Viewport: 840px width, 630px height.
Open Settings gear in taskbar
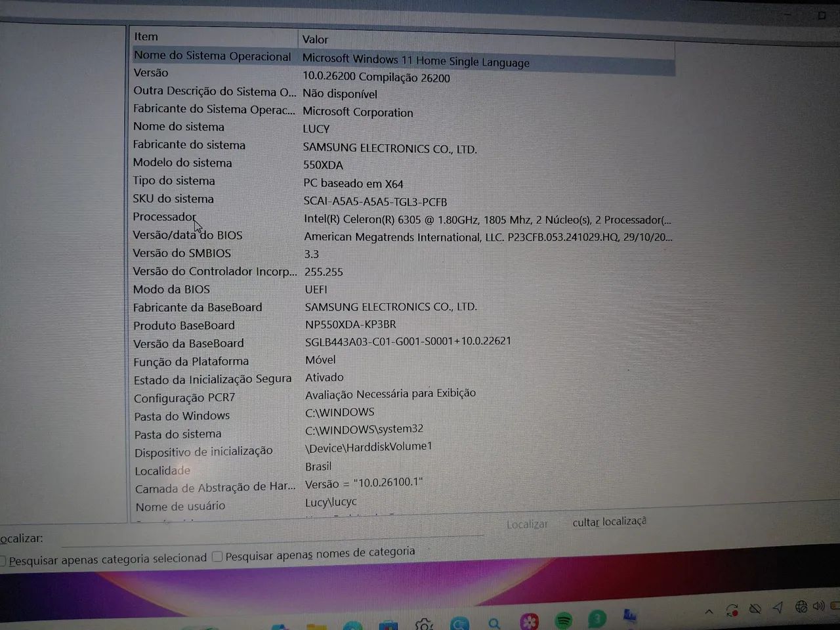424,624
